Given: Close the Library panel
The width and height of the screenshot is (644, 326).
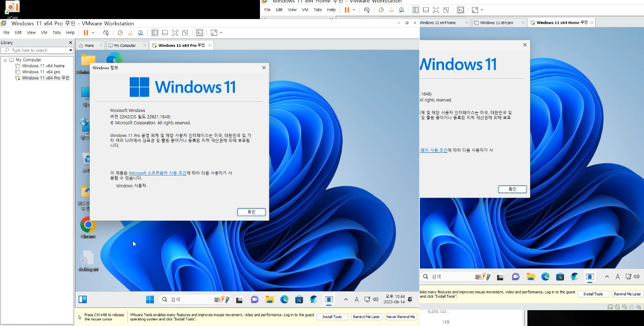Looking at the screenshot, I should pos(71,43).
